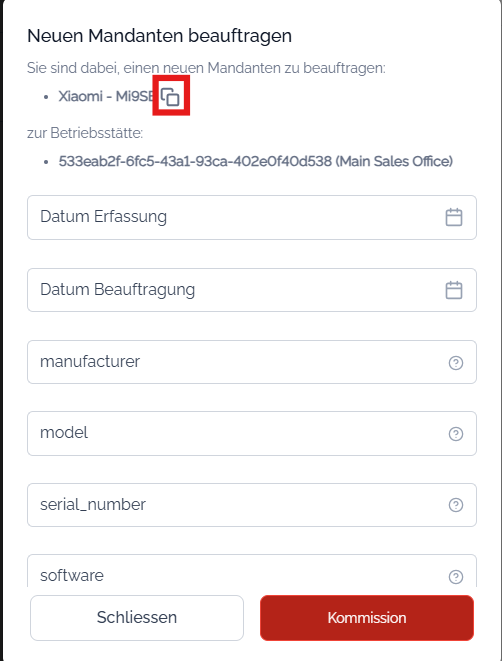Select the serial_number text field
502x661 pixels.
[x=252, y=505]
